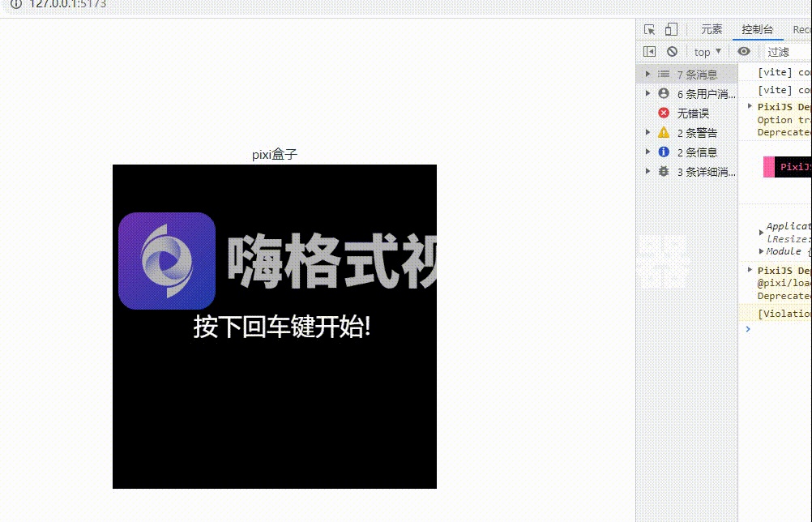The height and width of the screenshot is (522, 812).
Task: Show all 7 条消息 in console
Action: [x=698, y=74]
